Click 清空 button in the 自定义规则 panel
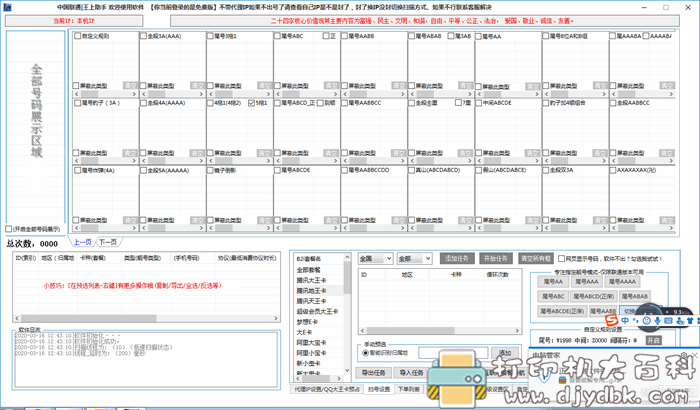This screenshot has height=410, width=700. coord(129,85)
